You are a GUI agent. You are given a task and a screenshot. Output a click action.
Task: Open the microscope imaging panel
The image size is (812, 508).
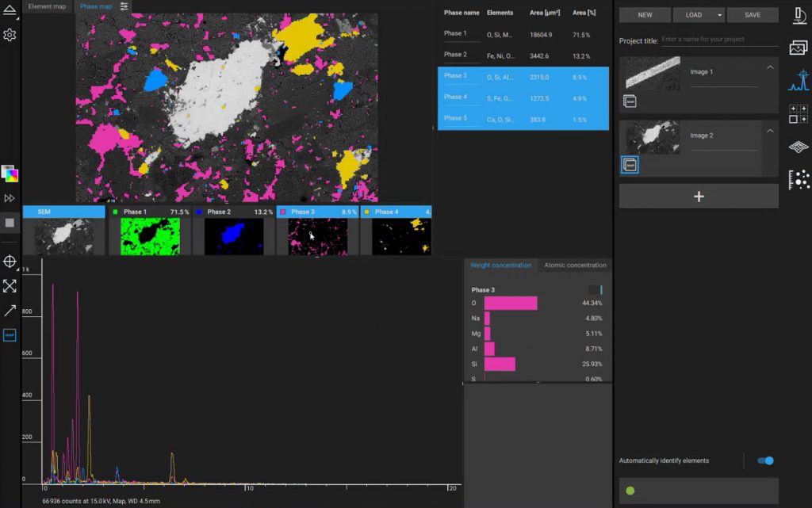click(799, 15)
